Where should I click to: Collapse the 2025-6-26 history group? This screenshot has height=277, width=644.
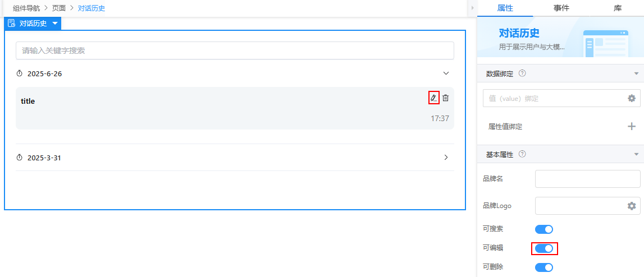(x=446, y=73)
